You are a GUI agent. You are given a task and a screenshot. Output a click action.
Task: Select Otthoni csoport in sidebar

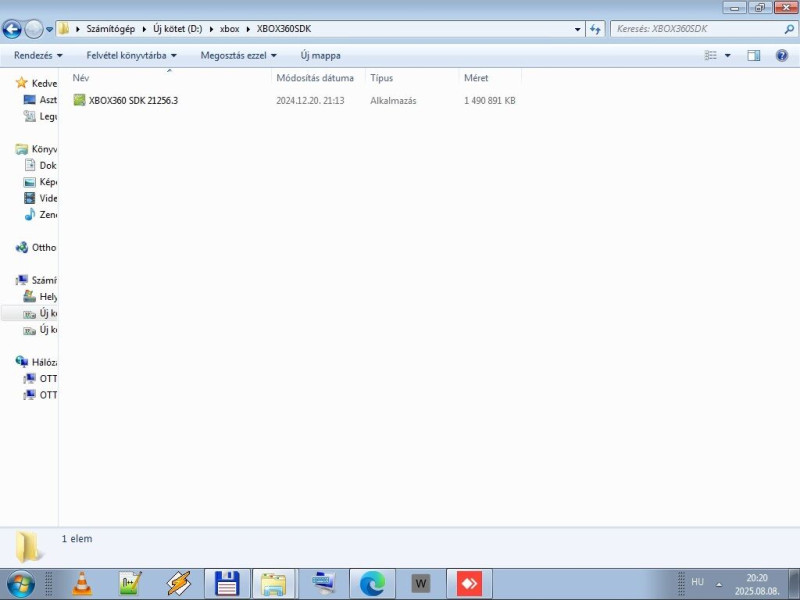point(36,247)
